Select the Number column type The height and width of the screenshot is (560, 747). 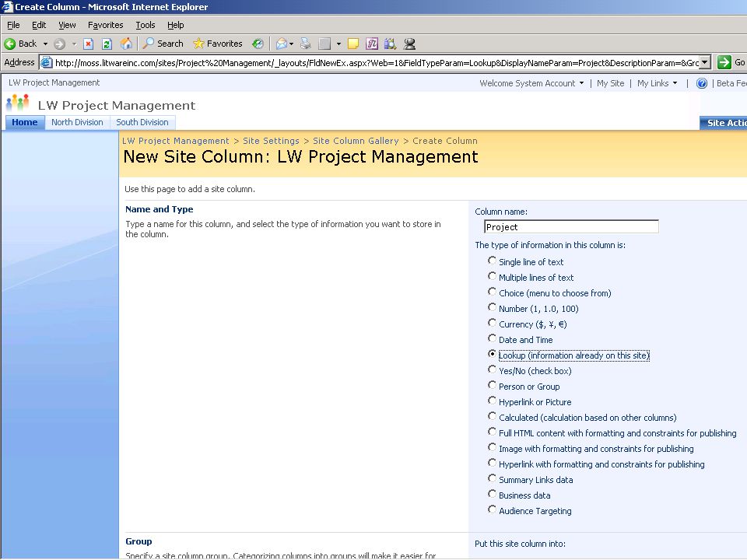tap(492, 308)
